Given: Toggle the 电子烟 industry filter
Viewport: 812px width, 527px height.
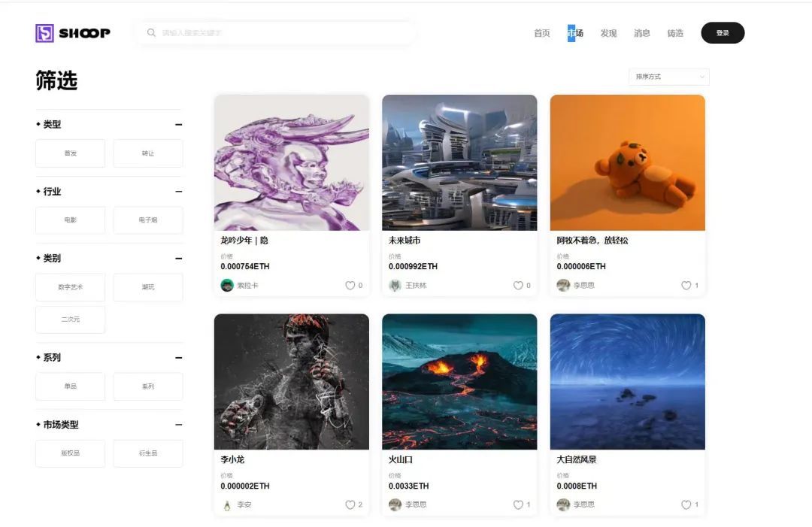Looking at the screenshot, I should click(148, 220).
